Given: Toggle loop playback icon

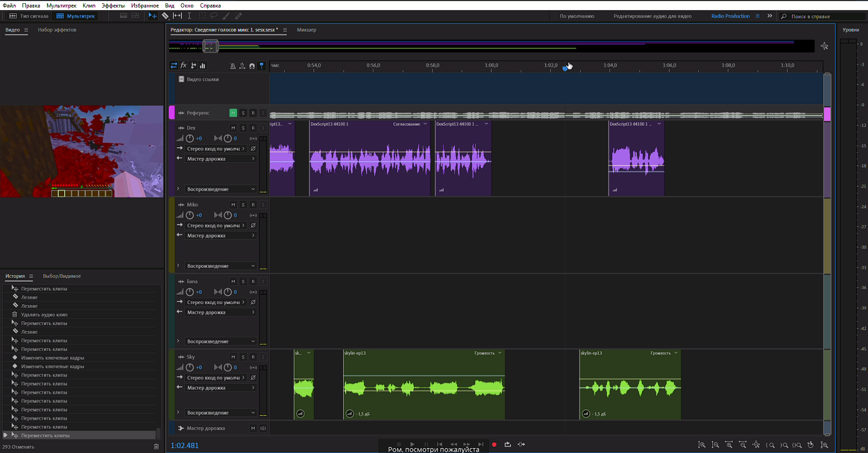Looking at the screenshot, I should pyautogui.click(x=507, y=444).
